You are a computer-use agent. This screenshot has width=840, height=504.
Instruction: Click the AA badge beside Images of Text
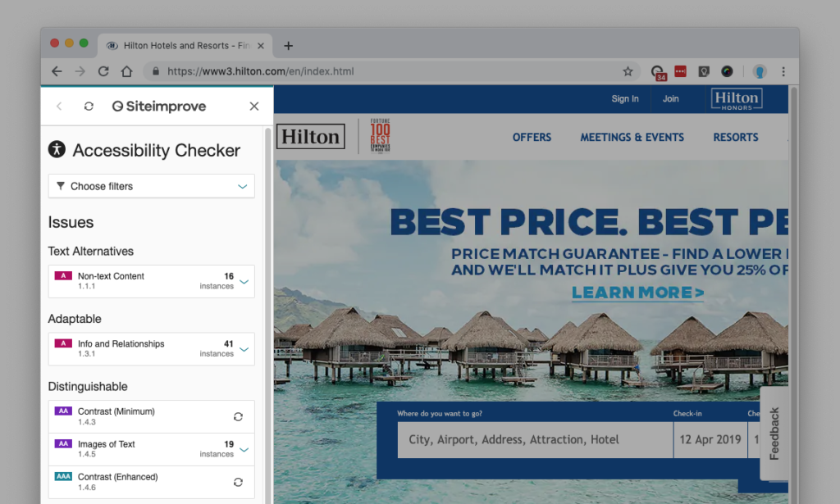pos(63,443)
